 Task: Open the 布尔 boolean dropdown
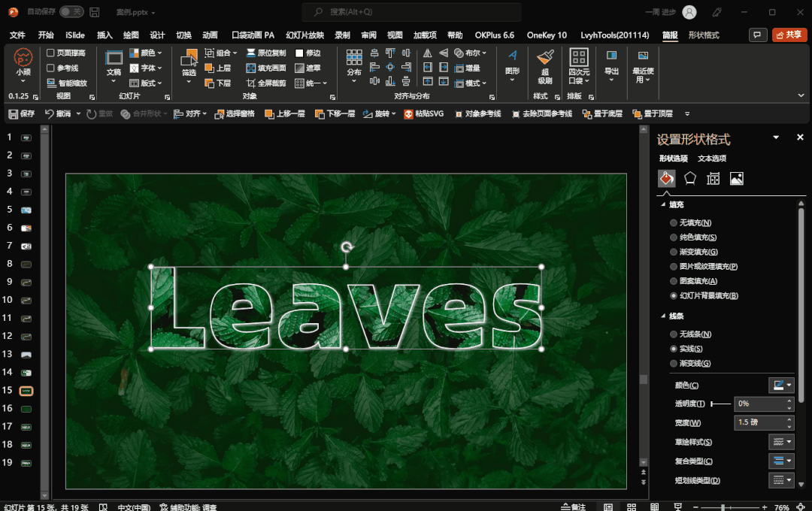click(x=470, y=53)
